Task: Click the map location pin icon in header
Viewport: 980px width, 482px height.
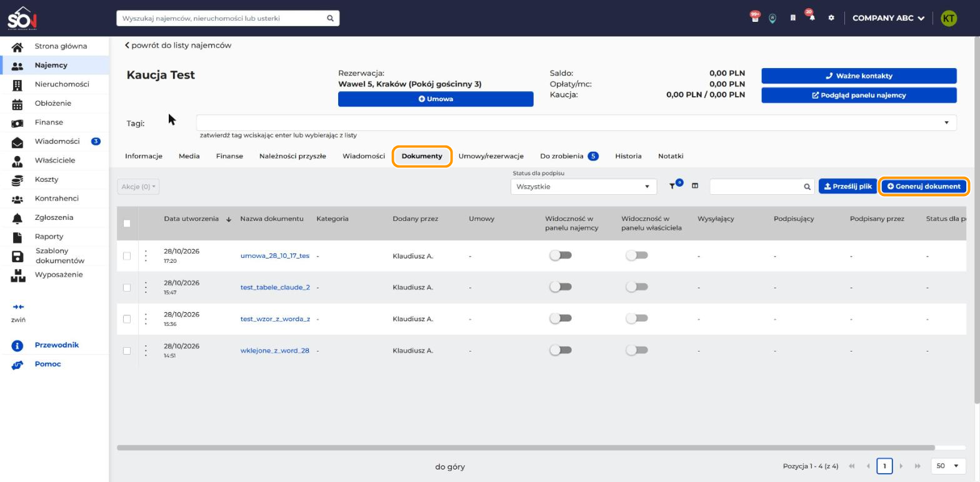Action: tap(772, 19)
